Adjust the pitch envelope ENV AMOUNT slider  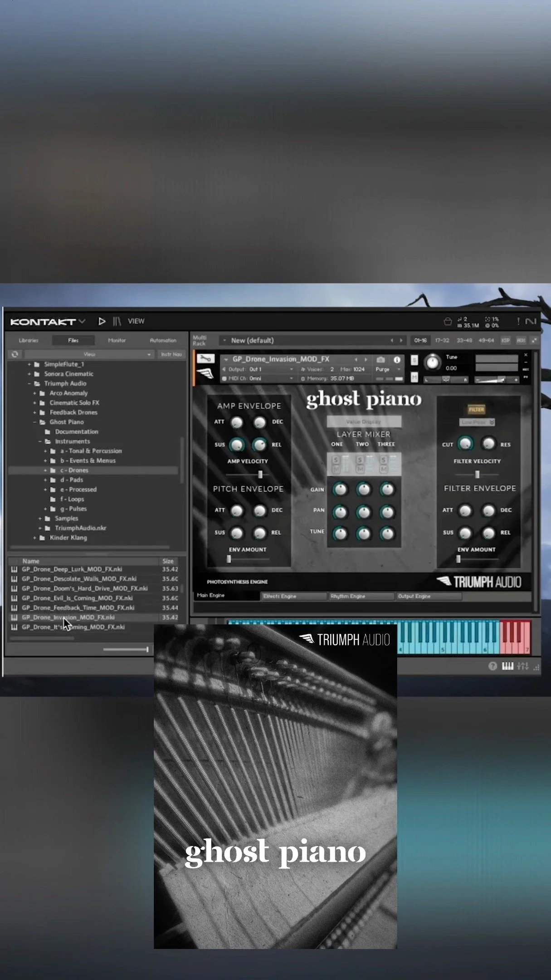[x=248, y=559]
